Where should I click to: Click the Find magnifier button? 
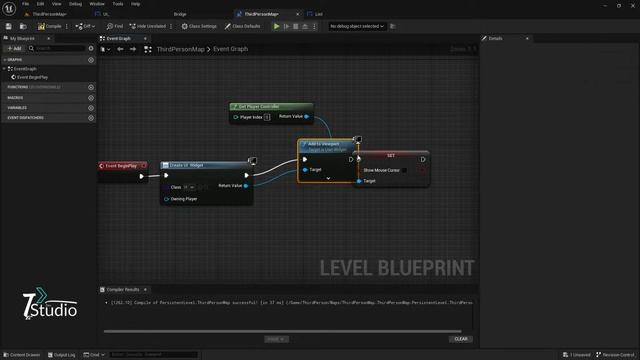(x=115, y=26)
